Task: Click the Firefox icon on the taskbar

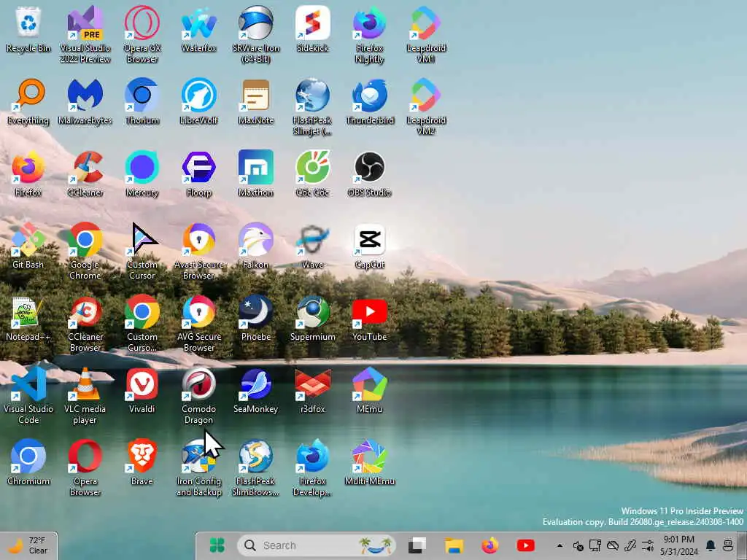Action: click(489, 545)
